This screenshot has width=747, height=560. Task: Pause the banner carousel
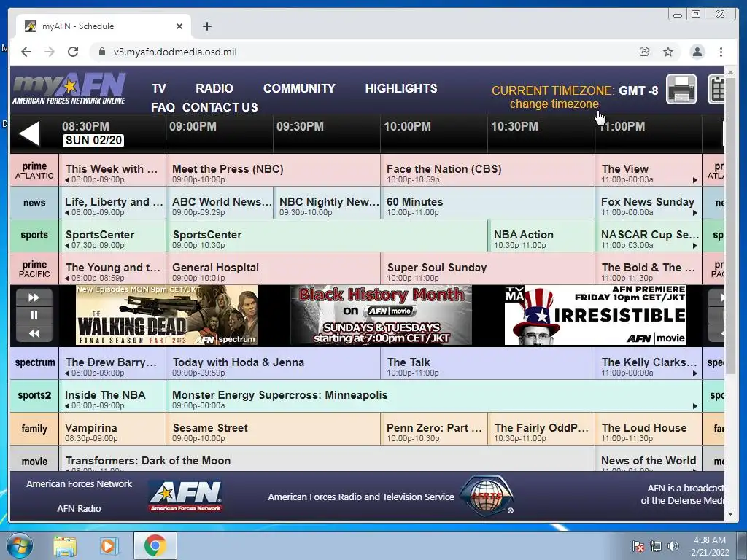click(x=34, y=315)
